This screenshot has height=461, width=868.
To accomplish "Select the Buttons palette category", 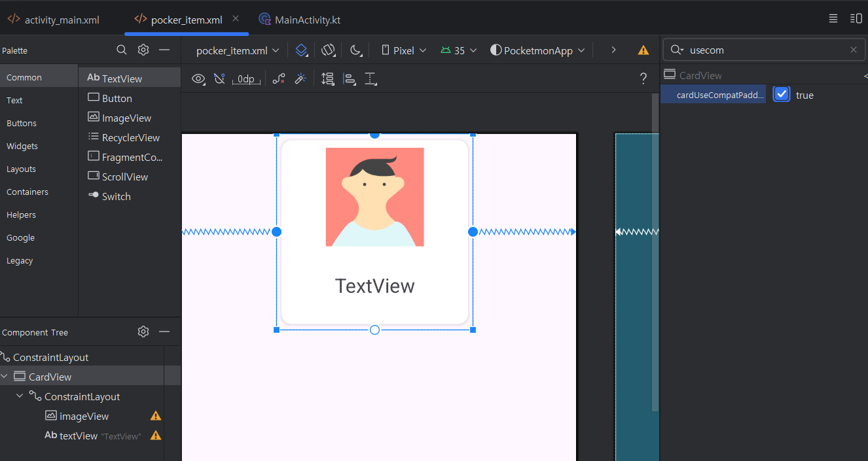I will point(22,123).
